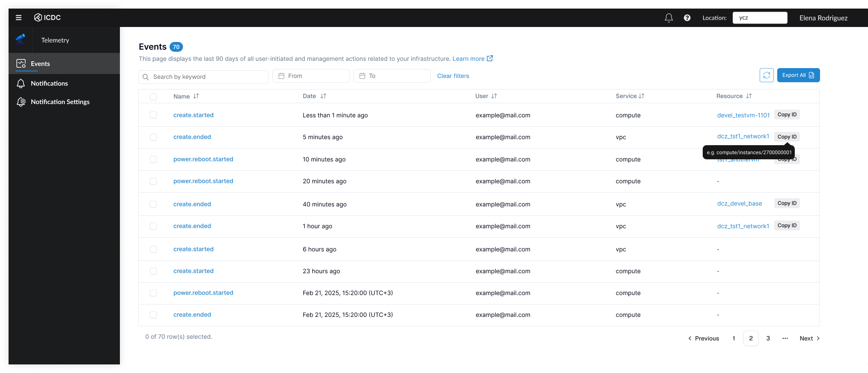Open the Elena Rodriguez user menu
This screenshot has width=868, height=373.
(x=823, y=18)
